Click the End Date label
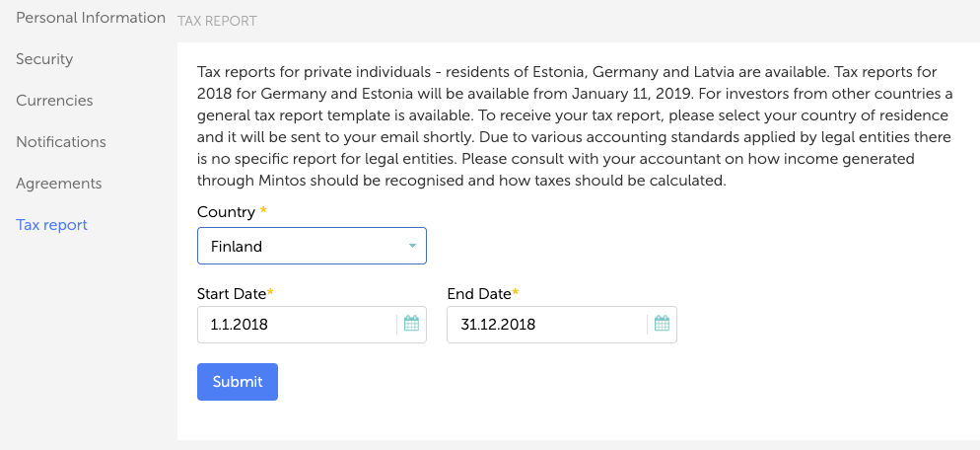Screen dimensions: 980x450 pos(479,293)
